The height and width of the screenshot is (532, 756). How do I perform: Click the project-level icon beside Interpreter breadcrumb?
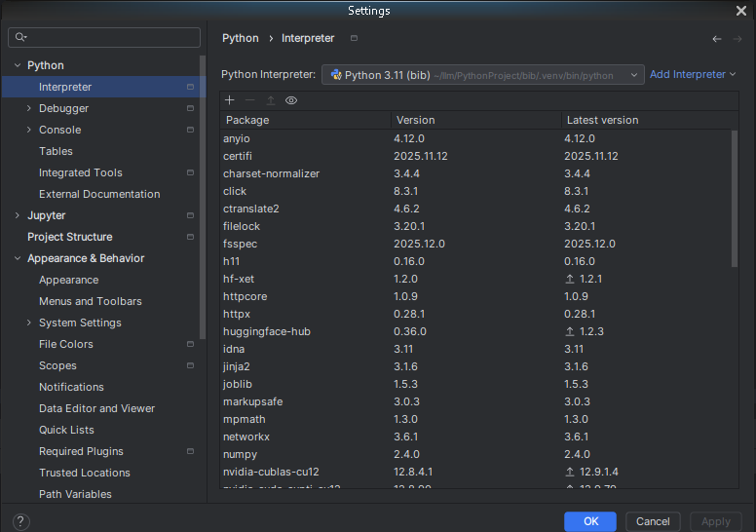354,39
